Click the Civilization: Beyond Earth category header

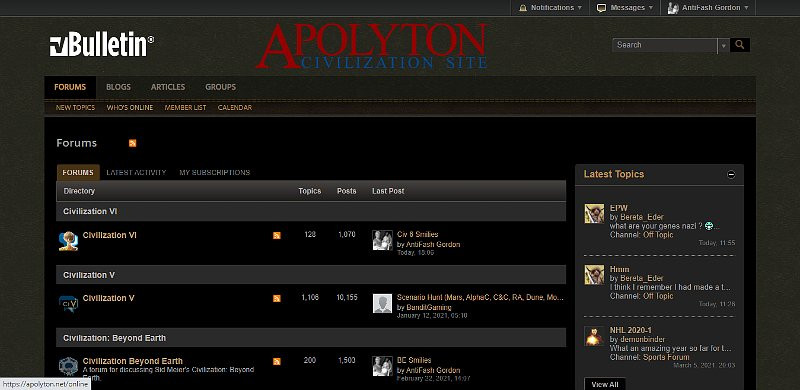[311, 338]
